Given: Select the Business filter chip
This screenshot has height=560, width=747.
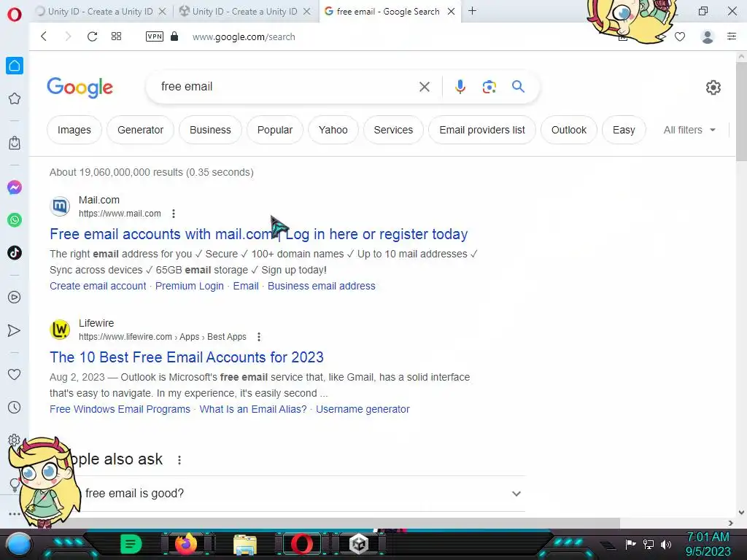Looking at the screenshot, I should tap(210, 130).
